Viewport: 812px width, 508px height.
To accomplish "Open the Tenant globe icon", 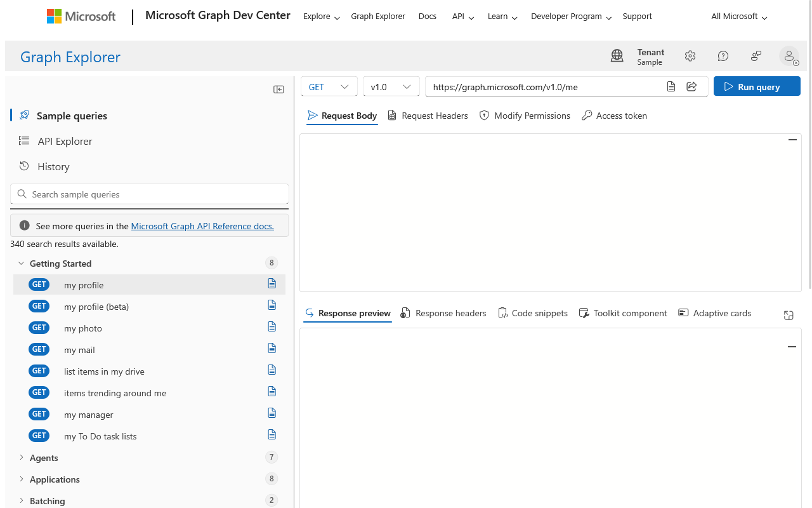I will [617, 56].
